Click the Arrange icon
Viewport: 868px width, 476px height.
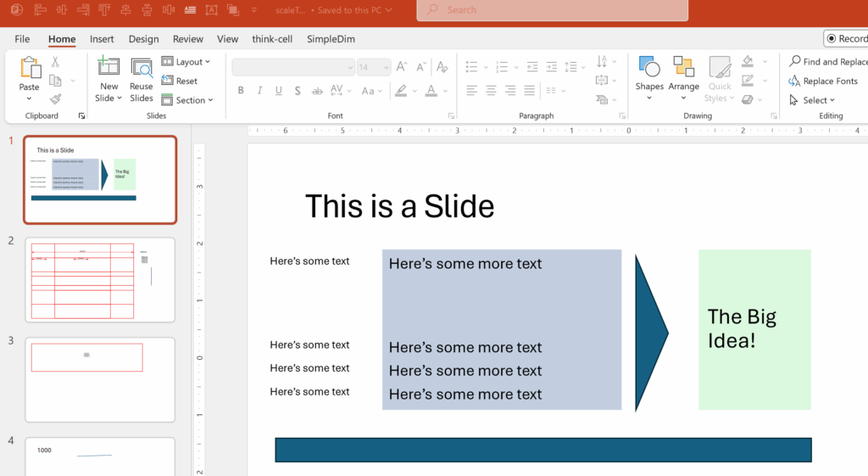pyautogui.click(x=684, y=67)
